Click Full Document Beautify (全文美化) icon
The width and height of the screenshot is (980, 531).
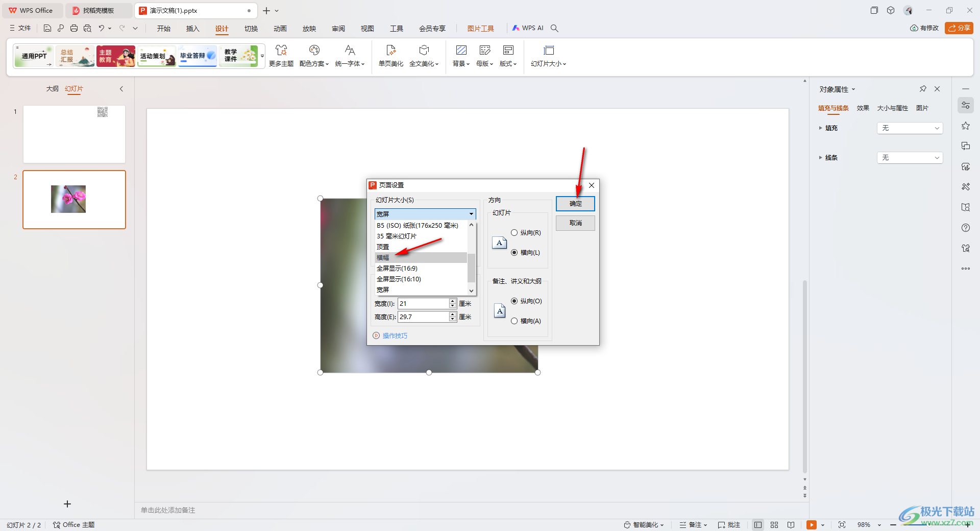424,56
